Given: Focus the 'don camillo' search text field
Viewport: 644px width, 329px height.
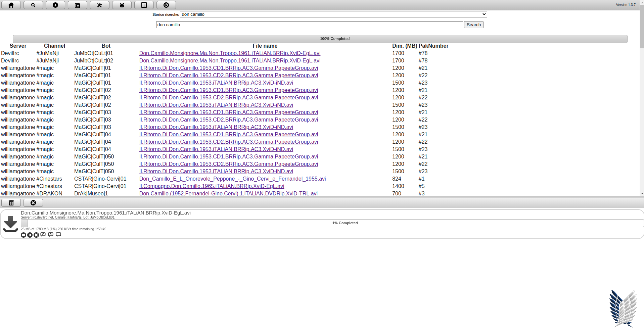Looking at the screenshot, I should tap(310, 25).
